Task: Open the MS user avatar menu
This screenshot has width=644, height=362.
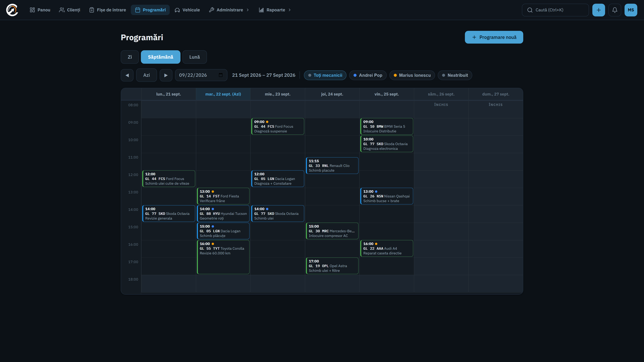Action: [631, 10]
